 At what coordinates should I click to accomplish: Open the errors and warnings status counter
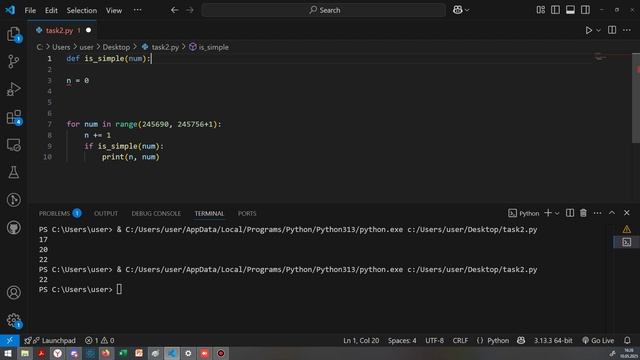pos(100,340)
